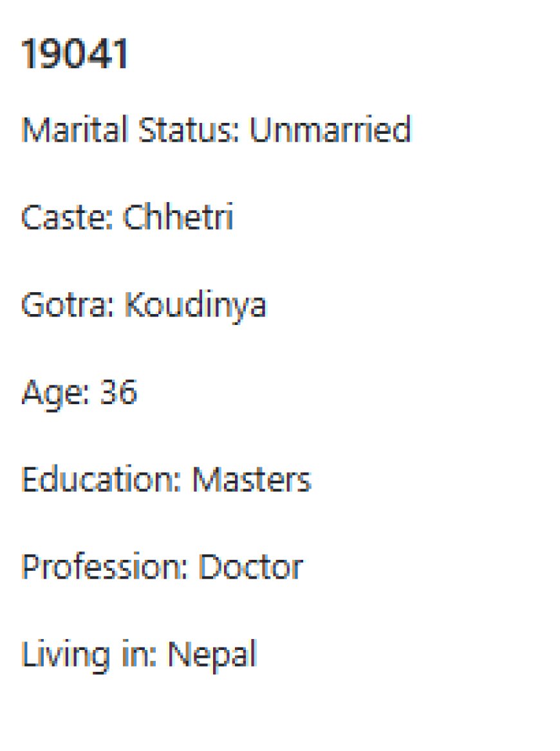560x751 pixels.
Task: Select the profession value "Doctor"
Action: pyautogui.click(x=250, y=568)
